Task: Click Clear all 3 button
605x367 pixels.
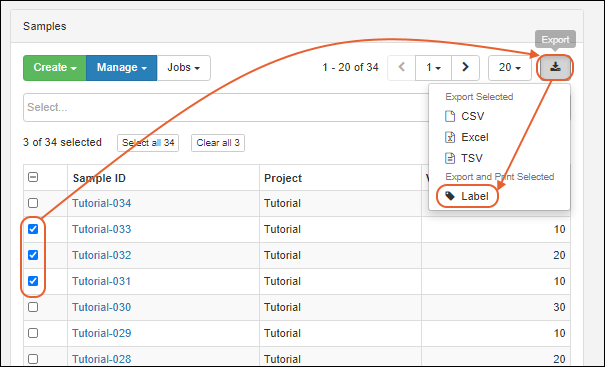Action: (218, 143)
